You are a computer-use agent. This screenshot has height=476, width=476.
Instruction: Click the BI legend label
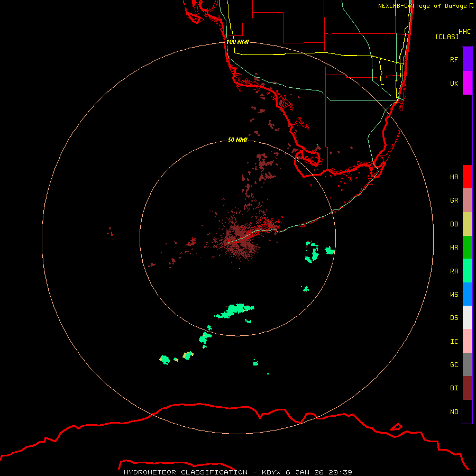[454, 388]
